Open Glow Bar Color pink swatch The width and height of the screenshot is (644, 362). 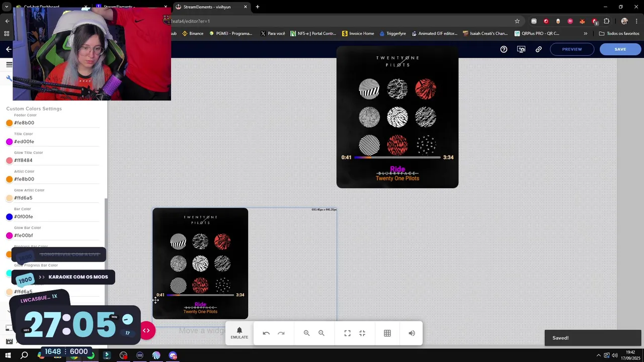(x=9, y=235)
